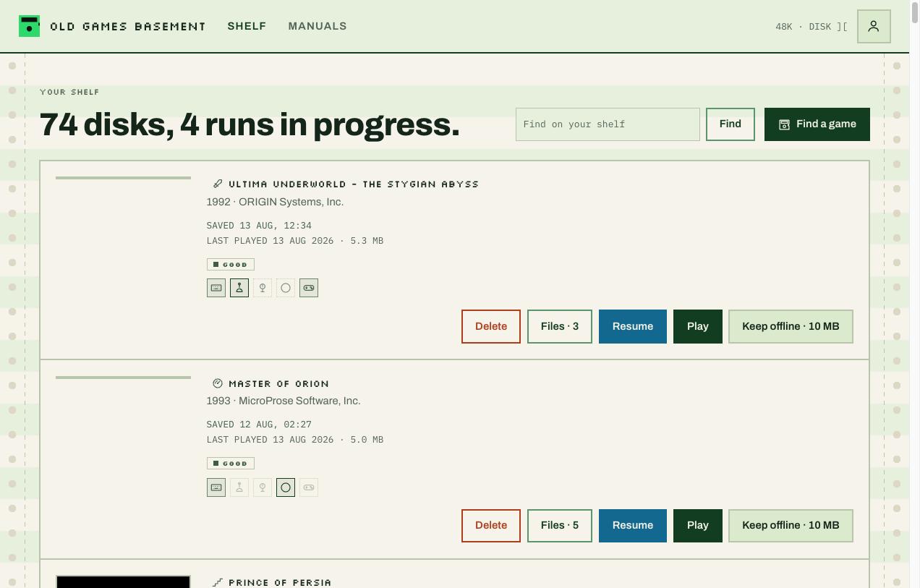Click the Ultima Underworld cover thumbnail

click(x=123, y=178)
